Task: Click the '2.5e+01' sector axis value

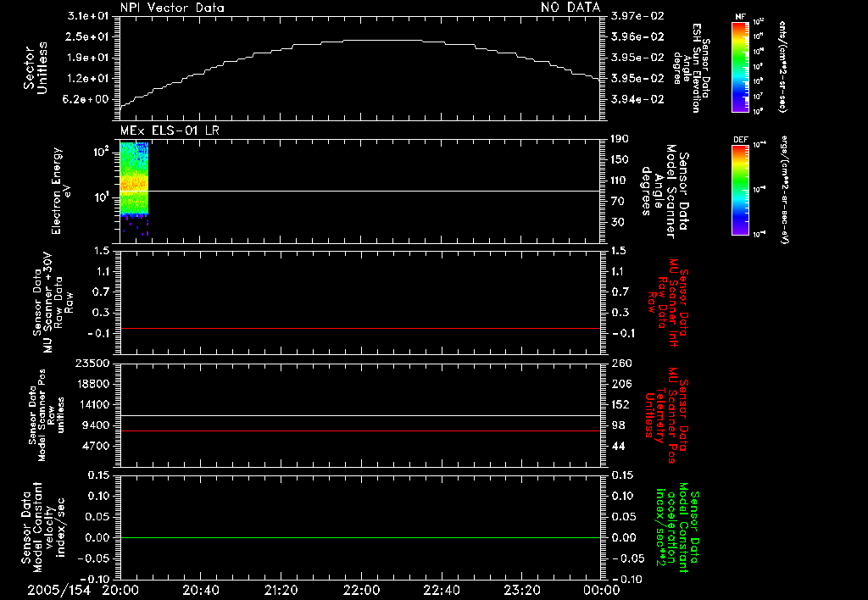Action: [x=88, y=36]
